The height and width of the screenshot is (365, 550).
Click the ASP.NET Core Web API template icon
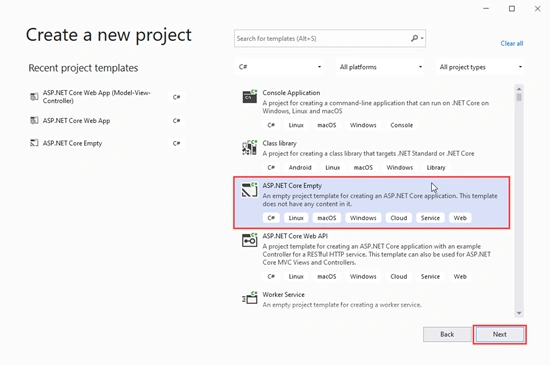(249, 240)
